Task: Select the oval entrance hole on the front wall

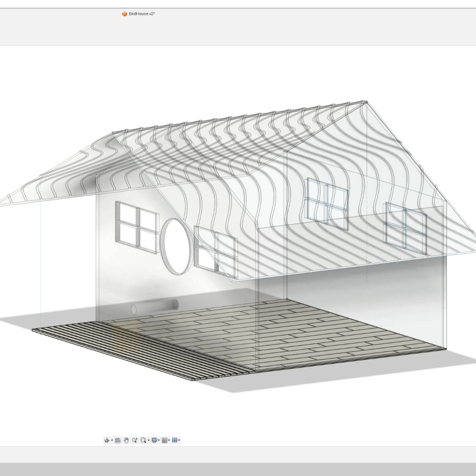Action: [176, 246]
